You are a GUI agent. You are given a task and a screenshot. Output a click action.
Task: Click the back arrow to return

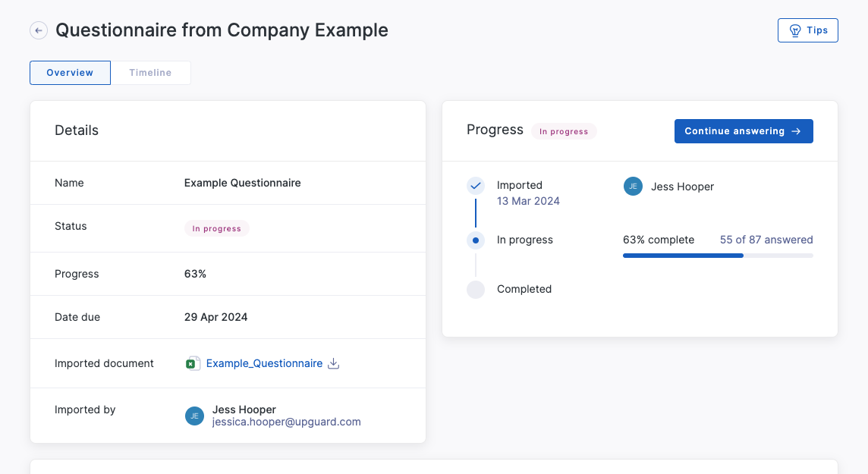point(38,30)
